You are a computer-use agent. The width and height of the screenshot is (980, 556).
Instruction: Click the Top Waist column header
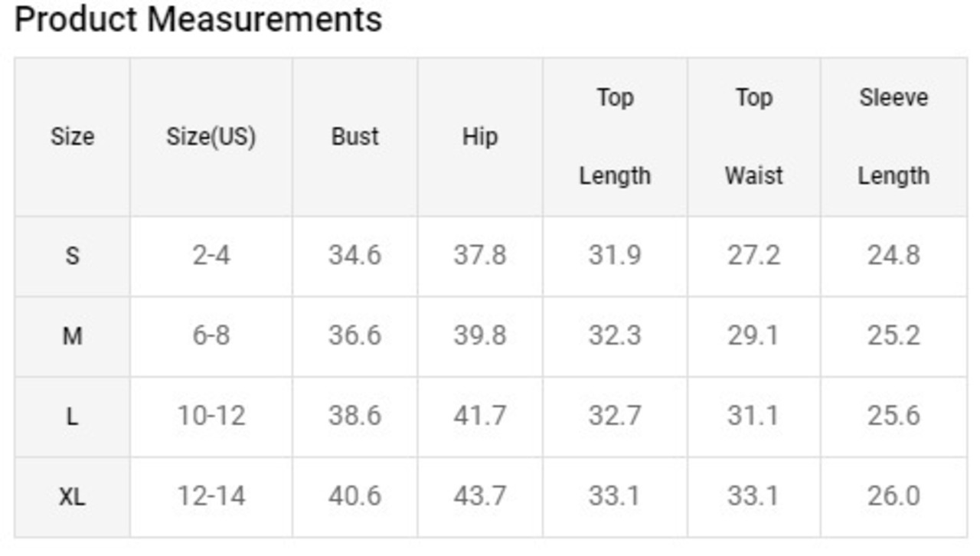[754, 137]
